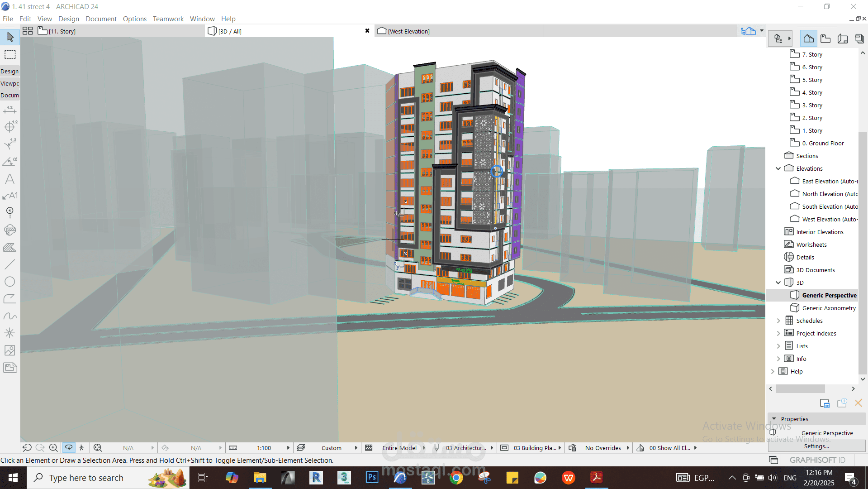Open the scale 1:100 dropdown arrow
This screenshot has height=489, width=868.
point(288,448)
